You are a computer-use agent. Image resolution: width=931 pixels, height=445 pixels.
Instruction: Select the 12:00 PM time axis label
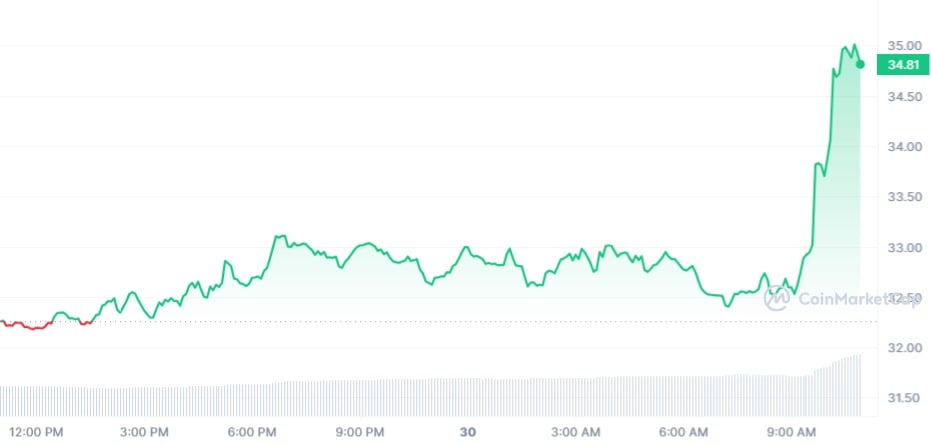tap(37, 432)
